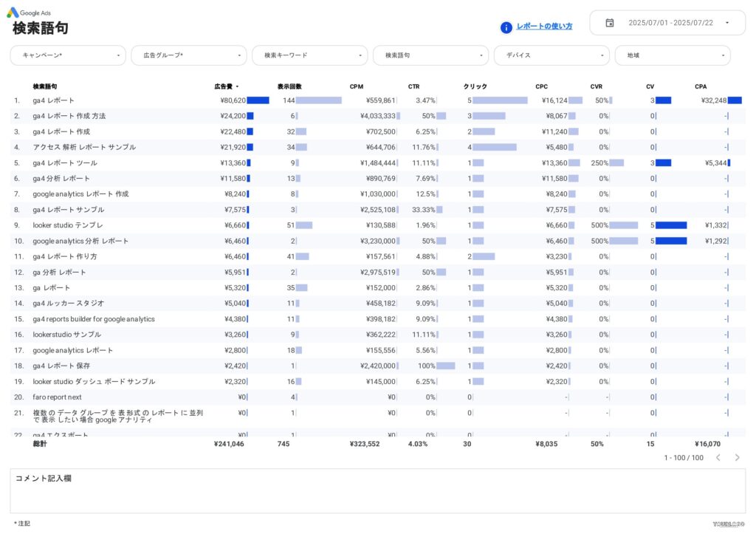Open the 広告グループ filter dropdown
This screenshot has width=756, height=534.
pyautogui.click(x=188, y=55)
